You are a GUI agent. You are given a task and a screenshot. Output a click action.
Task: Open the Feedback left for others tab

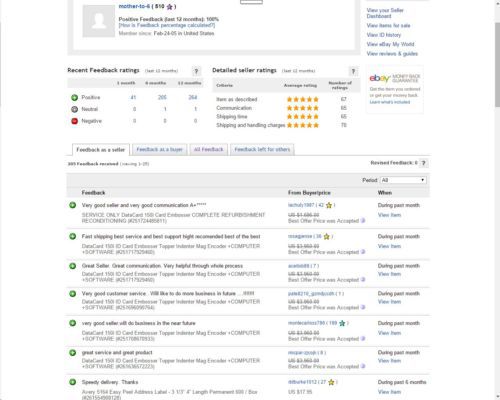pos(262,149)
